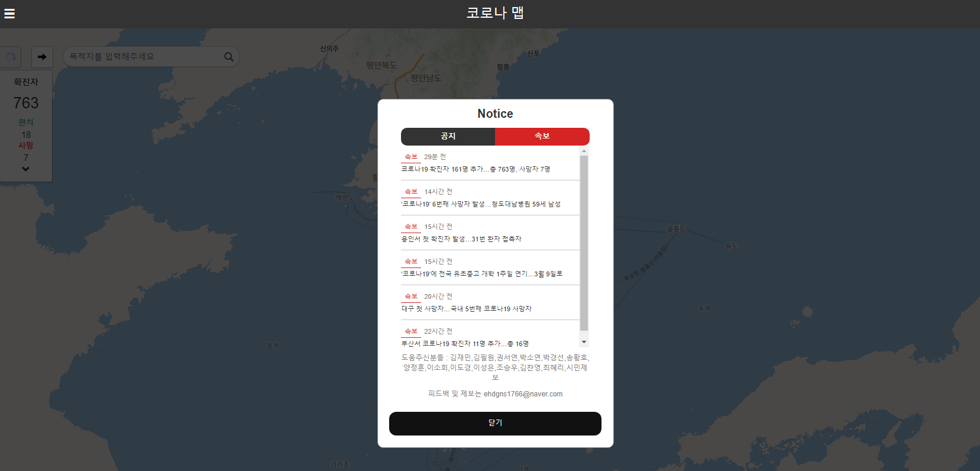Click the 사망 deaths label
This screenshot has height=471, width=980.
coord(26,146)
